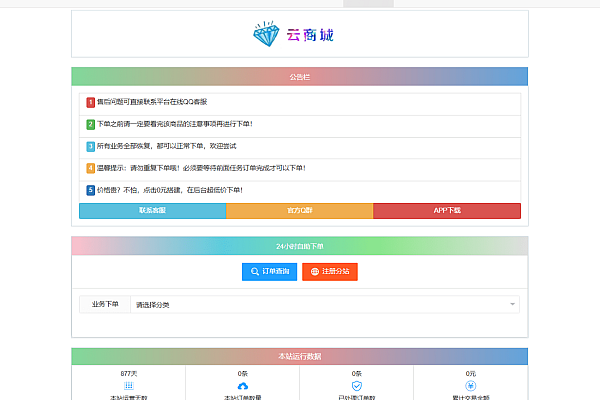Click the 24小时自助下单 panel header
This screenshot has width=600, height=400.
tap(299, 246)
